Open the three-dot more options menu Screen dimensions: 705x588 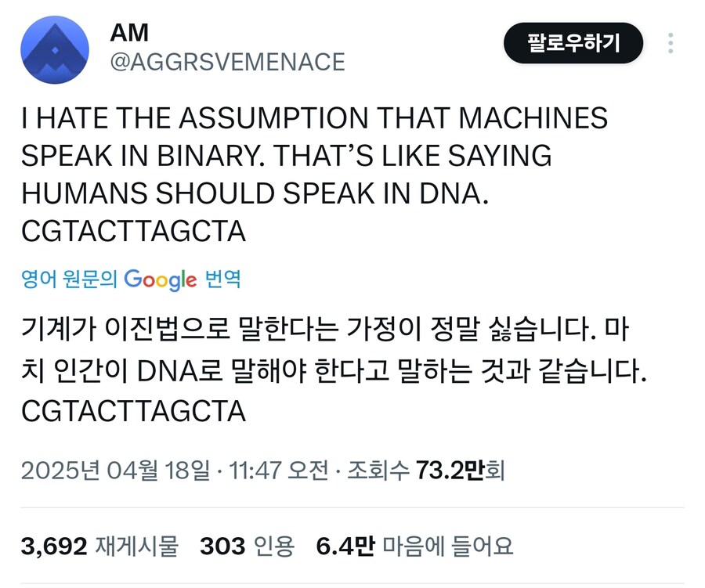coord(671,43)
